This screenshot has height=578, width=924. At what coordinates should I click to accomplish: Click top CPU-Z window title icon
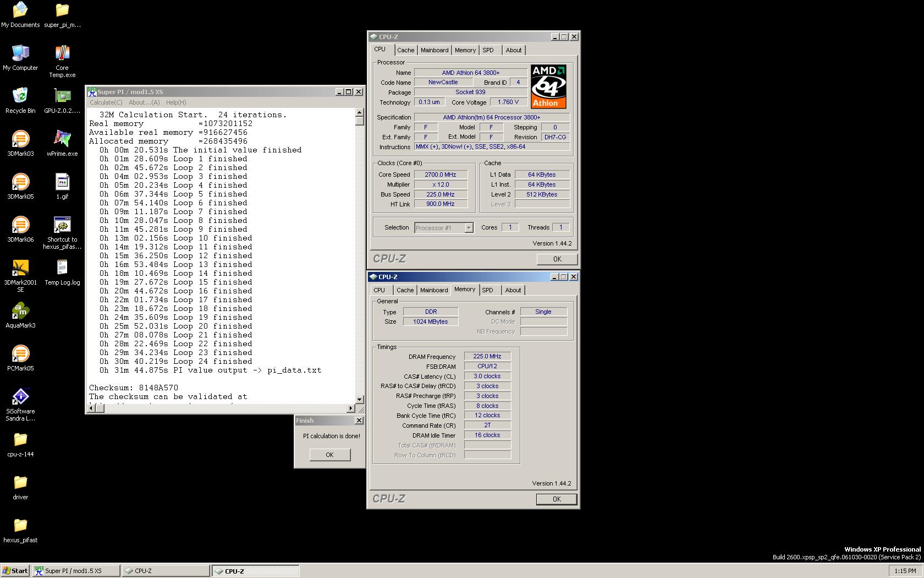tap(374, 37)
